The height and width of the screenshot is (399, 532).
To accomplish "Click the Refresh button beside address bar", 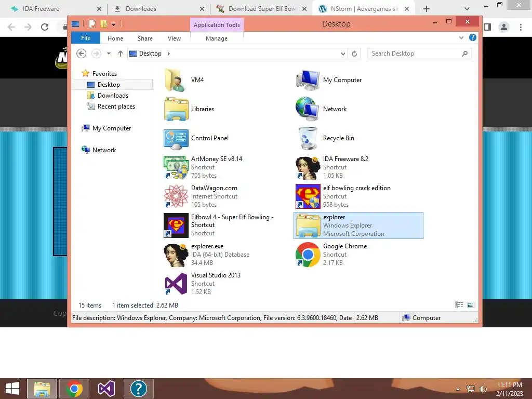I will click(x=354, y=54).
